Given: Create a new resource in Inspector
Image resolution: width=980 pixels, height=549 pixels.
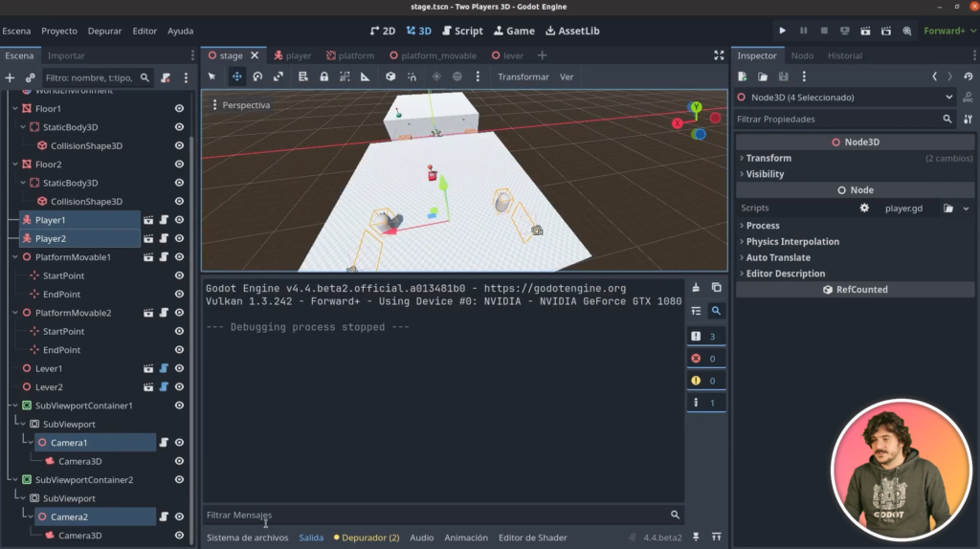Looking at the screenshot, I should point(742,77).
